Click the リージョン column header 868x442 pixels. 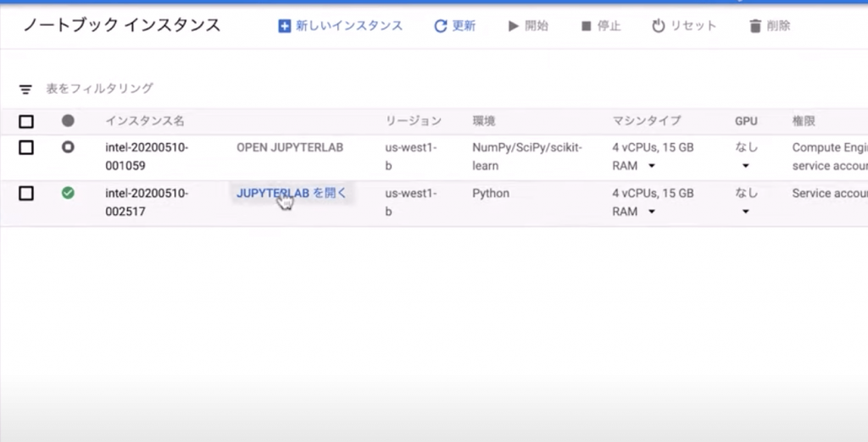[414, 121]
